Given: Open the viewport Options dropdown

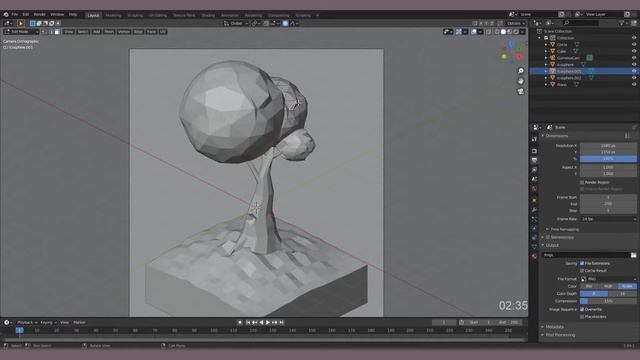Looking at the screenshot, I should tap(516, 23).
